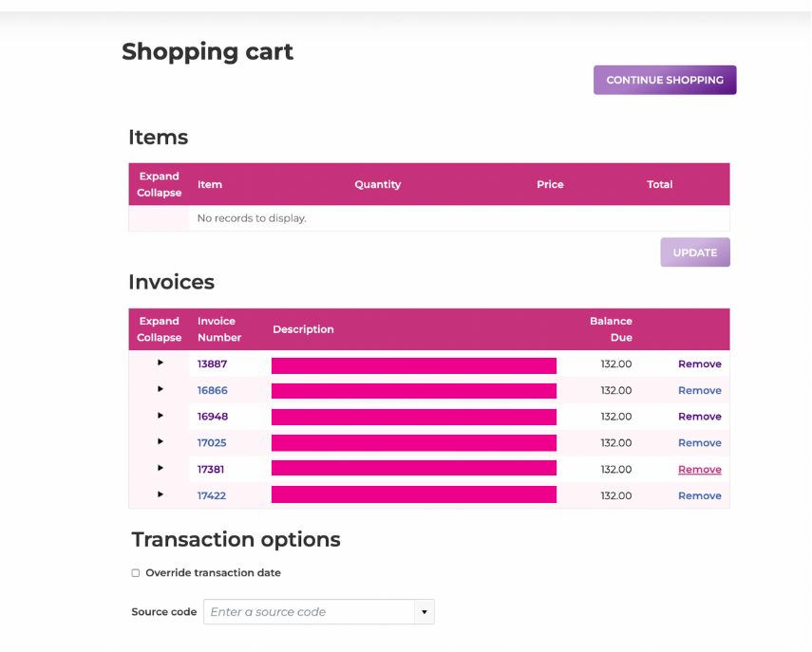
Task: Open invoice number 16866 link
Action: click(x=212, y=390)
